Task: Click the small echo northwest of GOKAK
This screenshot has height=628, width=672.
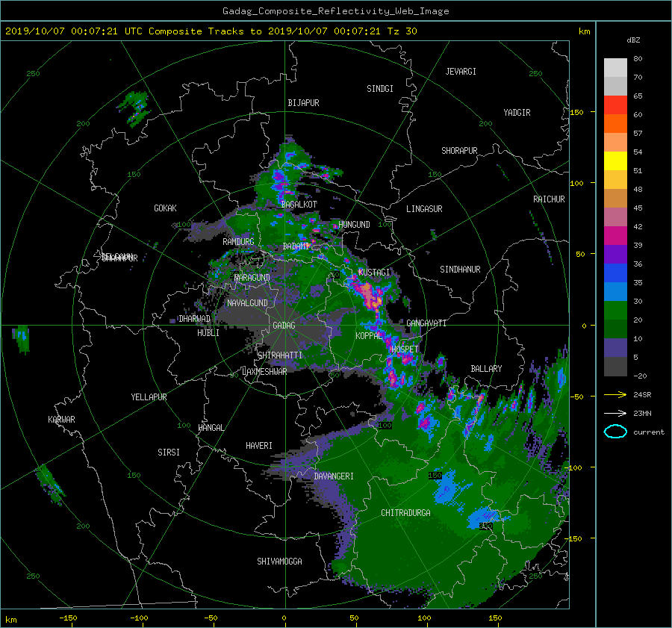Action: click(135, 108)
